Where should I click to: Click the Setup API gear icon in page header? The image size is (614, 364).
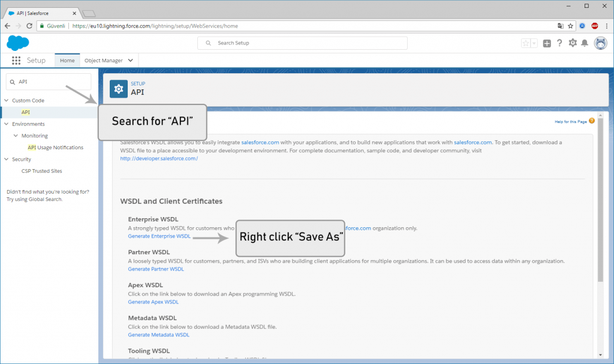click(119, 89)
